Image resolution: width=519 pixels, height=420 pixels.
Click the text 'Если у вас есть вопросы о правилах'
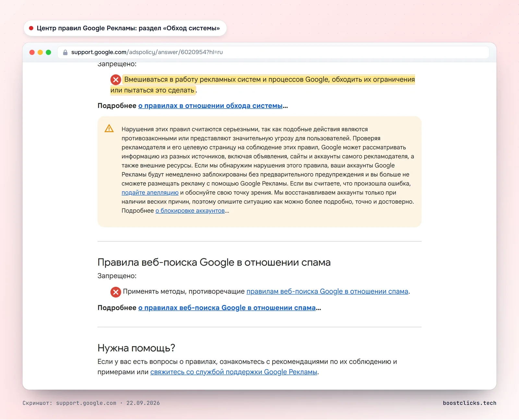coord(158,362)
